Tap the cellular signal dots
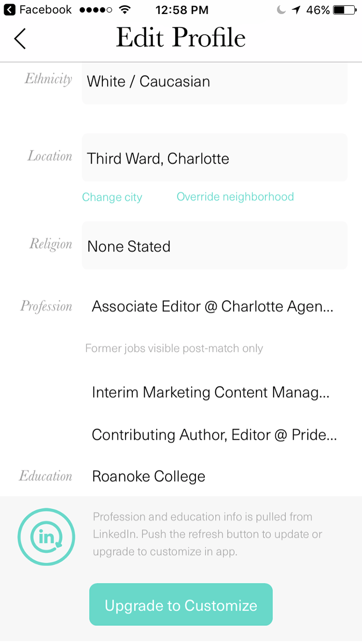 point(96,10)
